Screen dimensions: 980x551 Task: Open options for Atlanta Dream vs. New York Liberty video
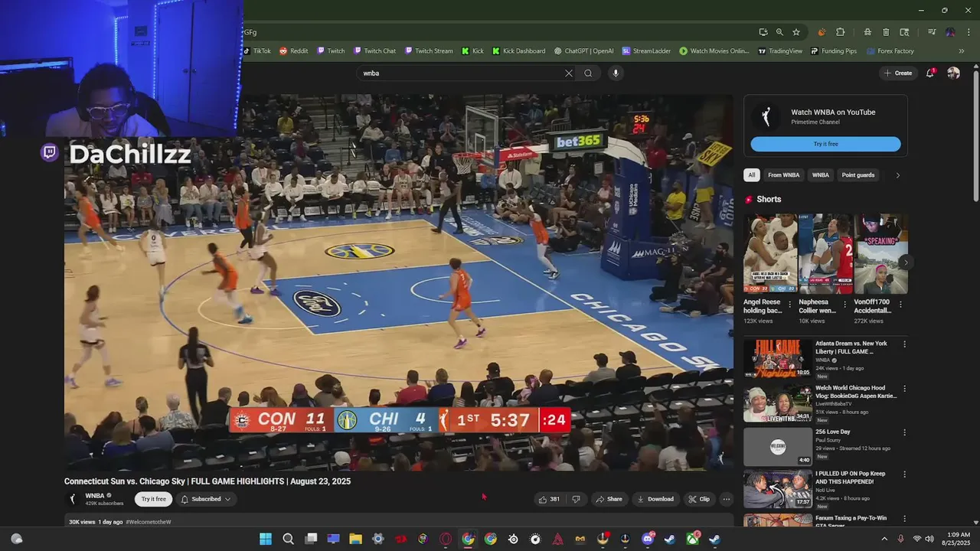pos(904,344)
